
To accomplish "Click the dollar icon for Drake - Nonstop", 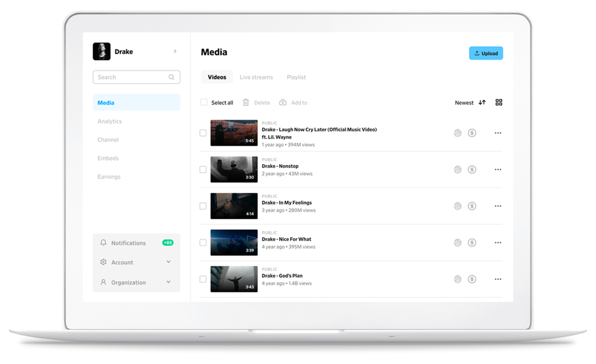I will point(472,169).
